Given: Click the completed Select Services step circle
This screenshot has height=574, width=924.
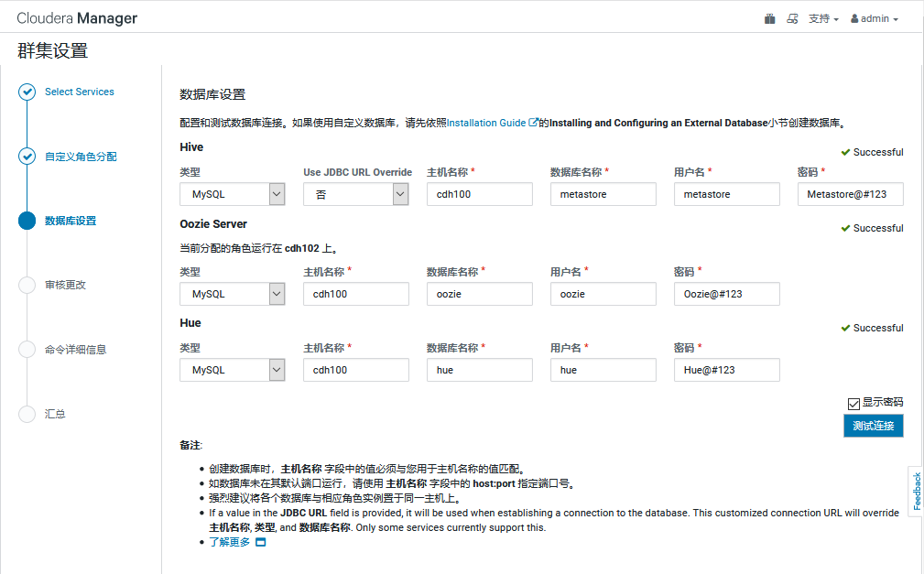Looking at the screenshot, I should [27, 92].
